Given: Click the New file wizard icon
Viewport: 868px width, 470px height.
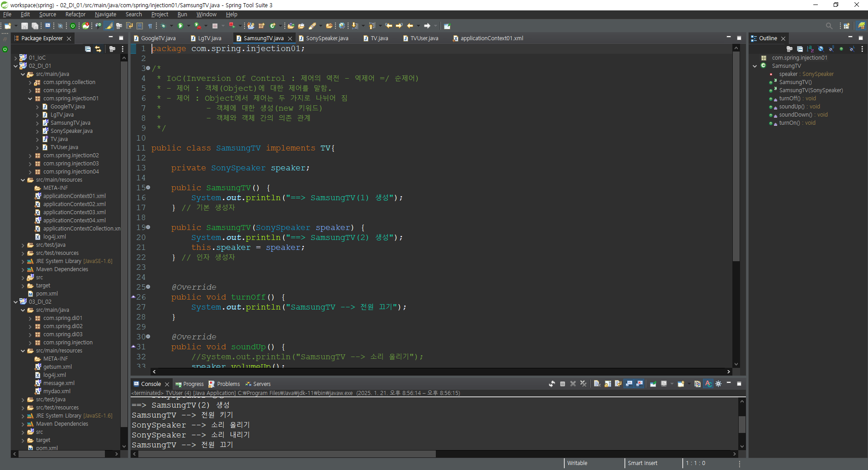Looking at the screenshot, I should coord(8,26).
